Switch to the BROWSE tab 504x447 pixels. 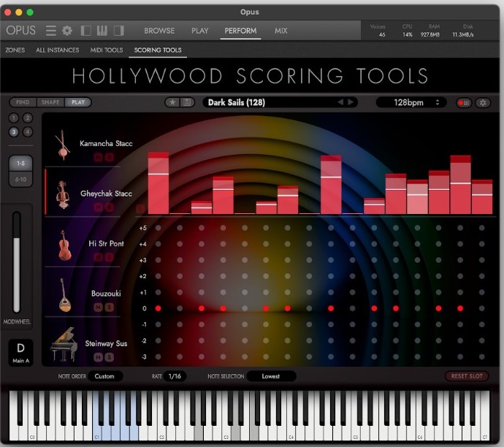point(159,31)
